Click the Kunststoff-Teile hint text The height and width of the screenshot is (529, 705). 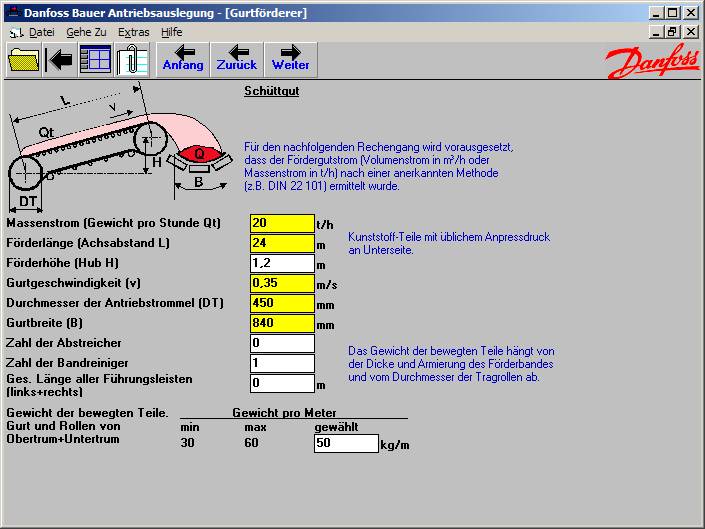click(449, 244)
